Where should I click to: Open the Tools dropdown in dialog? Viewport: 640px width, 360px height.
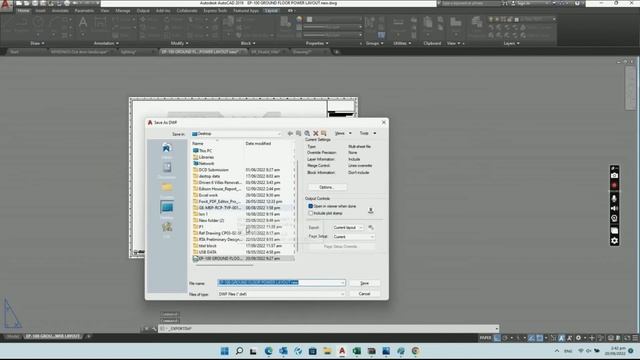pyautogui.click(x=368, y=133)
